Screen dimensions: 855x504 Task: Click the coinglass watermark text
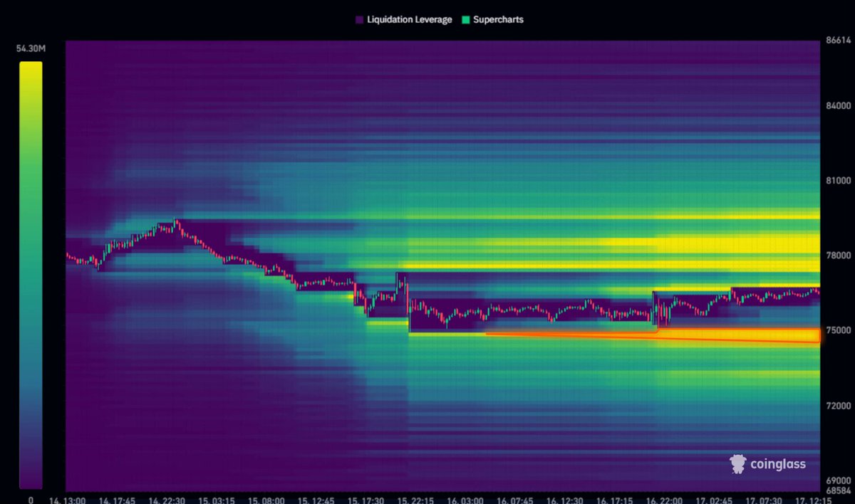tap(778, 465)
